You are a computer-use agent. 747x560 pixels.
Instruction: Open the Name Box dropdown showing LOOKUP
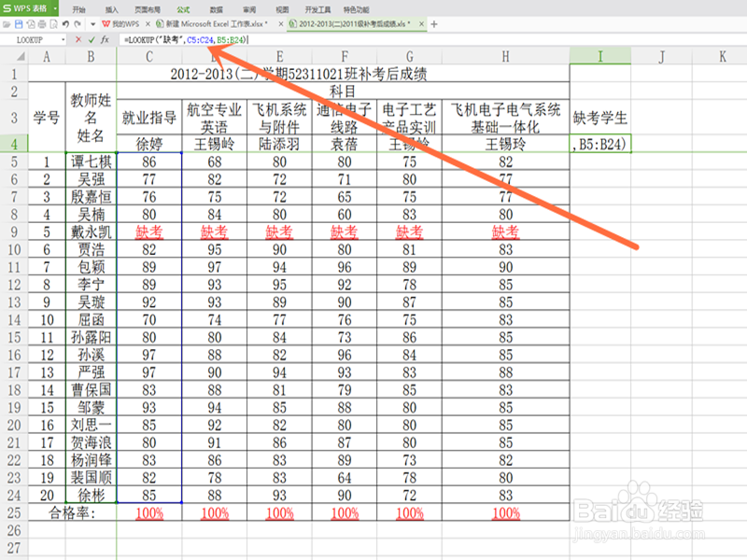pyautogui.click(x=63, y=41)
